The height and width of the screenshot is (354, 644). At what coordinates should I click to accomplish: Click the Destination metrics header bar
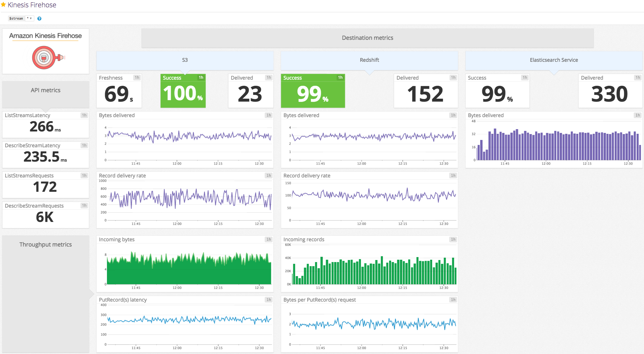[x=367, y=38]
